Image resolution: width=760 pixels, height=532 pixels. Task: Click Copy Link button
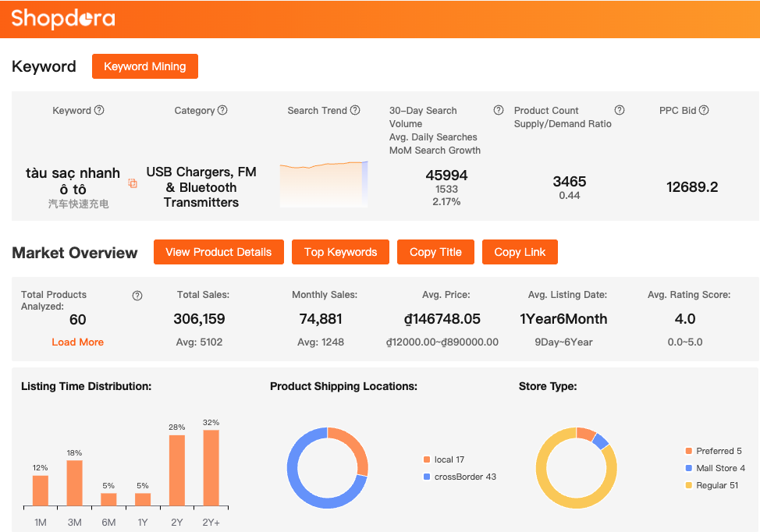(520, 252)
